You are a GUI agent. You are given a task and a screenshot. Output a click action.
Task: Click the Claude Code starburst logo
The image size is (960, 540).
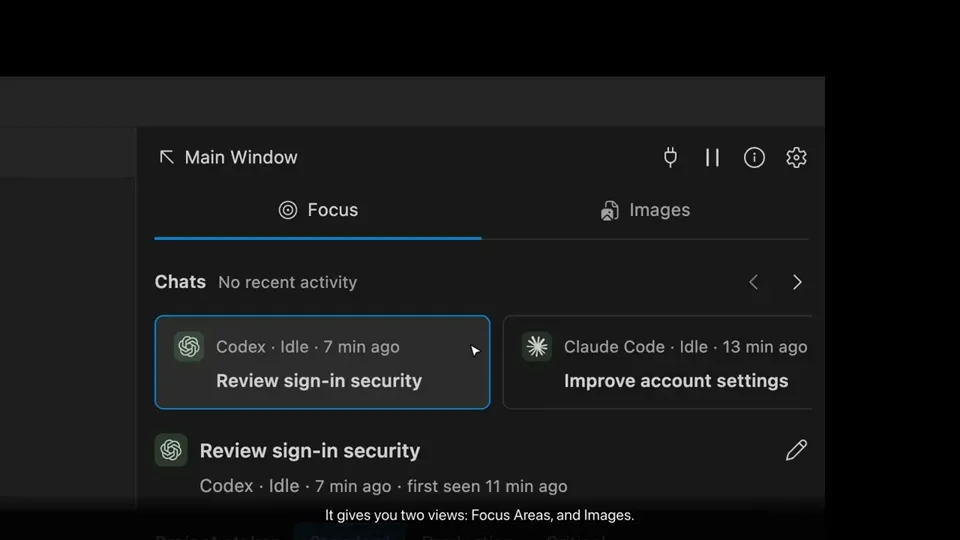[x=537, y=347]
